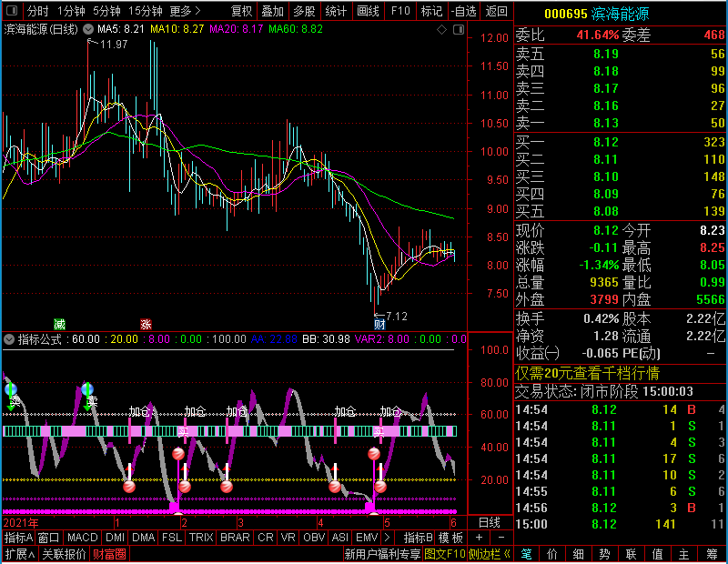Screen dimensions: 728x564
Task: Collapse the 侧边栏 sidebar
Action: click(490, 554)
